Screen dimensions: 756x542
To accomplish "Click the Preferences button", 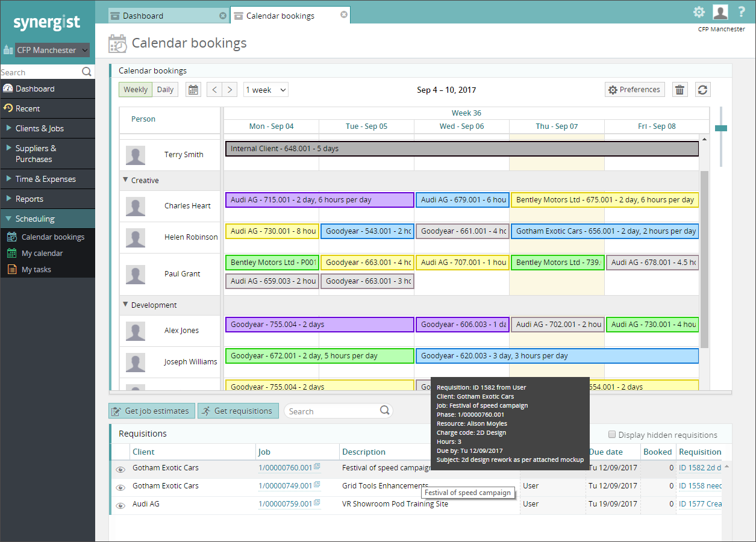I will click(635, 90).
